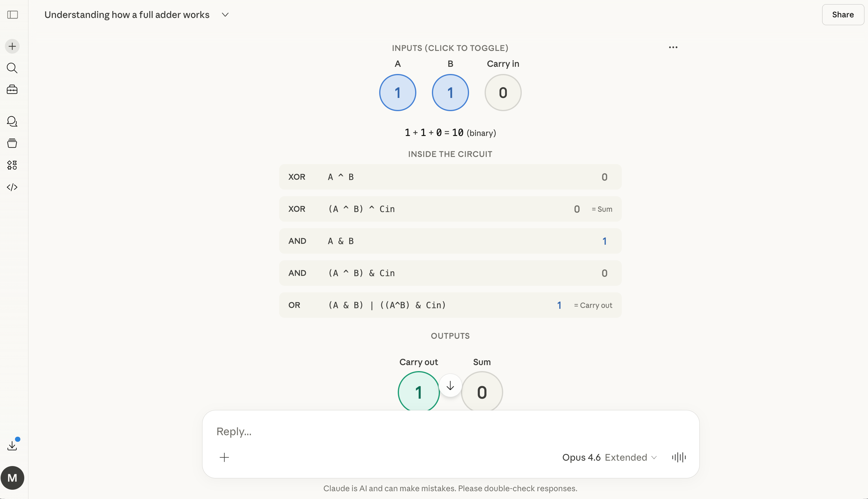Click the '= Carry out' label in OR row
Image resolution: width=868 pixels, height=499 pixels.
tap(593, 306)
